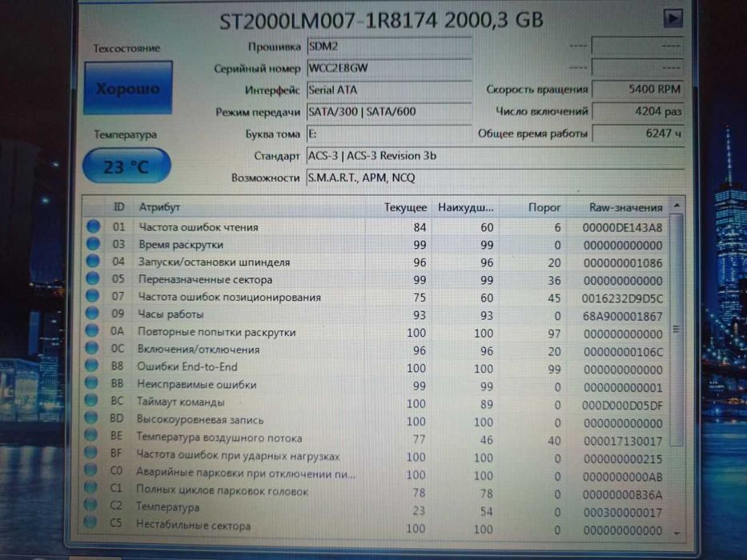Image resolution: width=747 pixels, height=560 pixels.
Task: Click the Интерфейс field Serial ATA
Action: (389, 90)
